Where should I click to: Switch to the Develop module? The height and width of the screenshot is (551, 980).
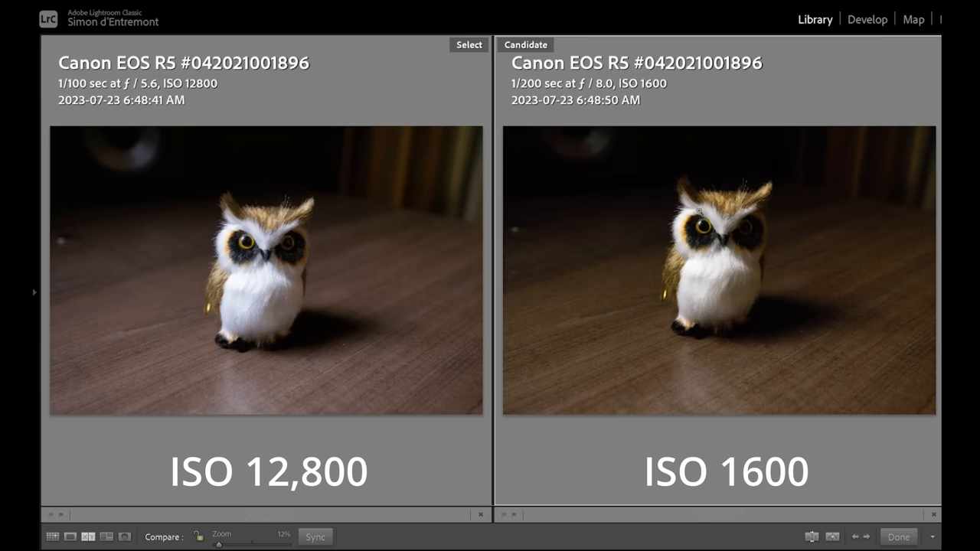pos(867,19)
